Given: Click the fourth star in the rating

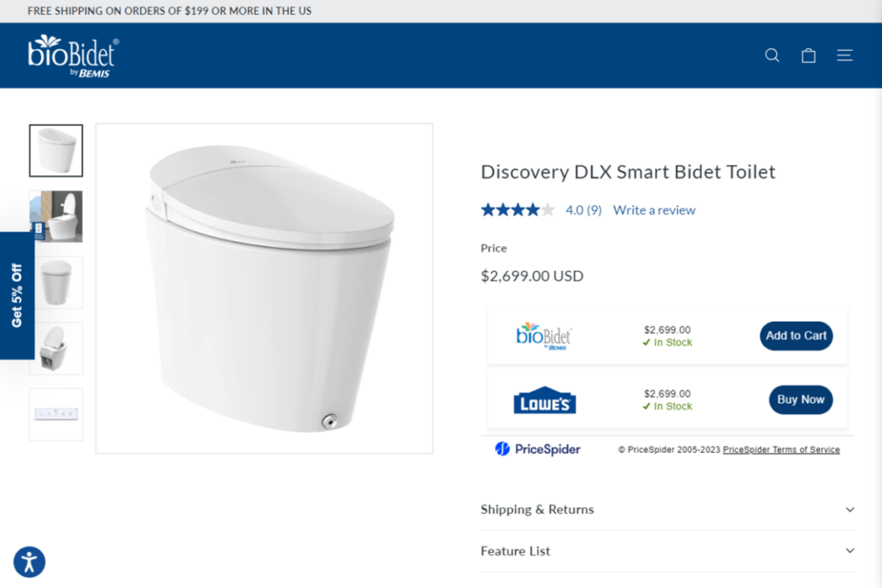Looking at the screenshot, I should click(x=533, y=208).
